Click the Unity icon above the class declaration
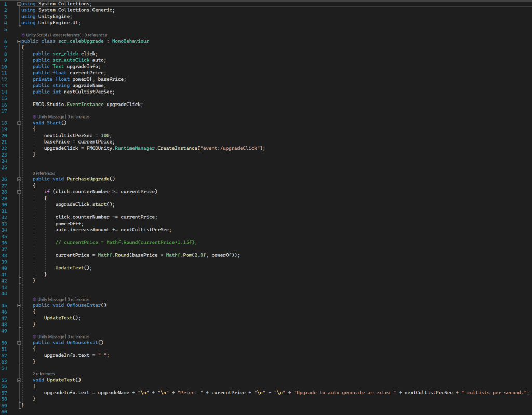This screenshot has height=415, width=532. point(23,35)
